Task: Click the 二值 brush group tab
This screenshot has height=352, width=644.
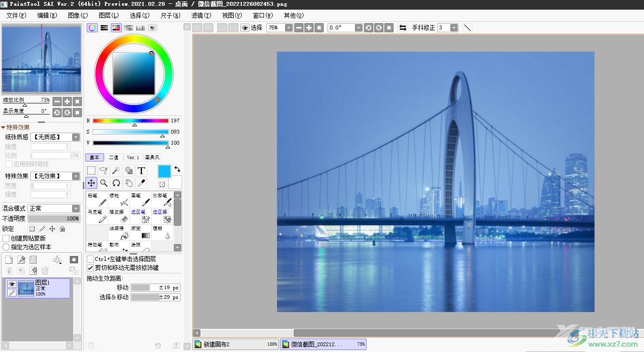Action: click(114, 157)
